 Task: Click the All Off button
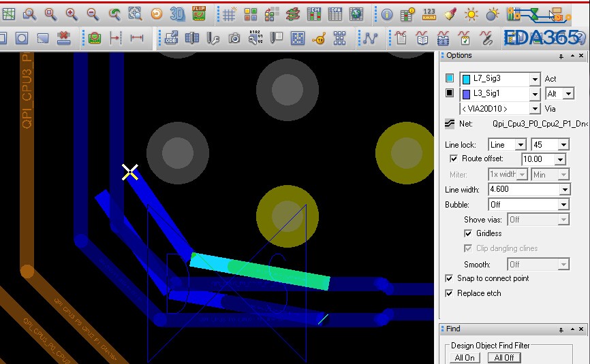[504, 358]
